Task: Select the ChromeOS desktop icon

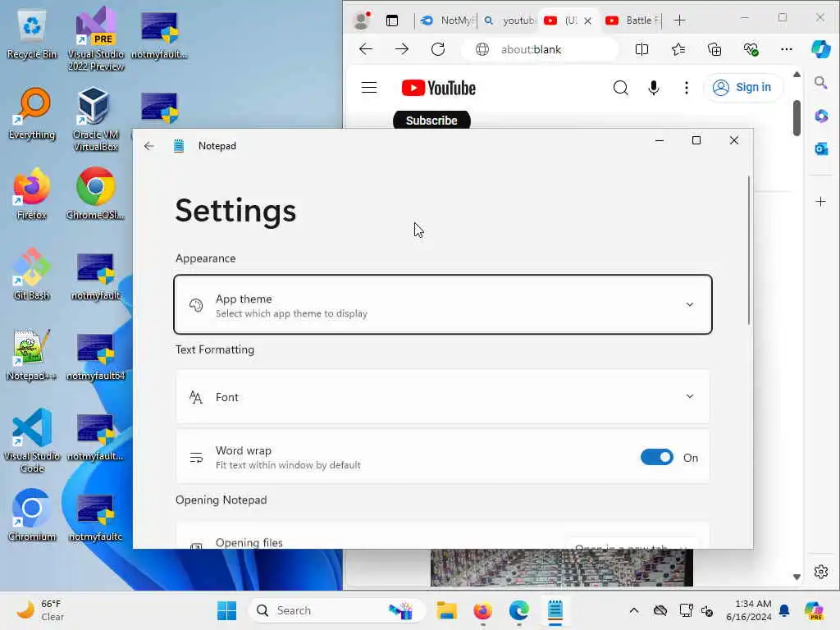Action: click(96, 194)
